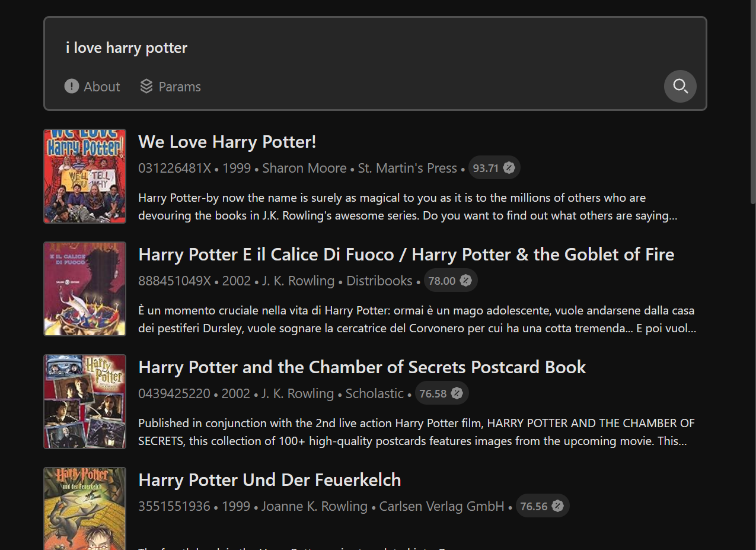This screenshot has width=756, height=550.
Task: Click the magnifying glass search button
Action: coord(680,87)
